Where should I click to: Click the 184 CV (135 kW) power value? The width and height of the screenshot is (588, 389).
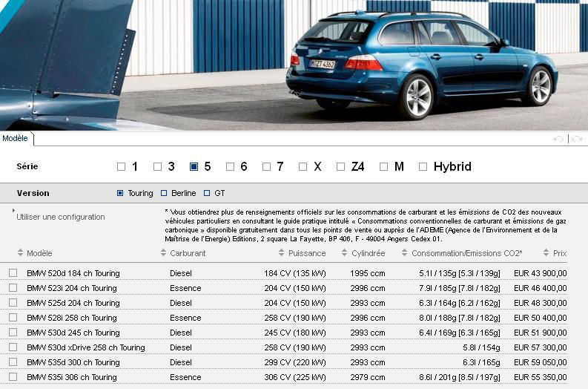tap(295, 273)
